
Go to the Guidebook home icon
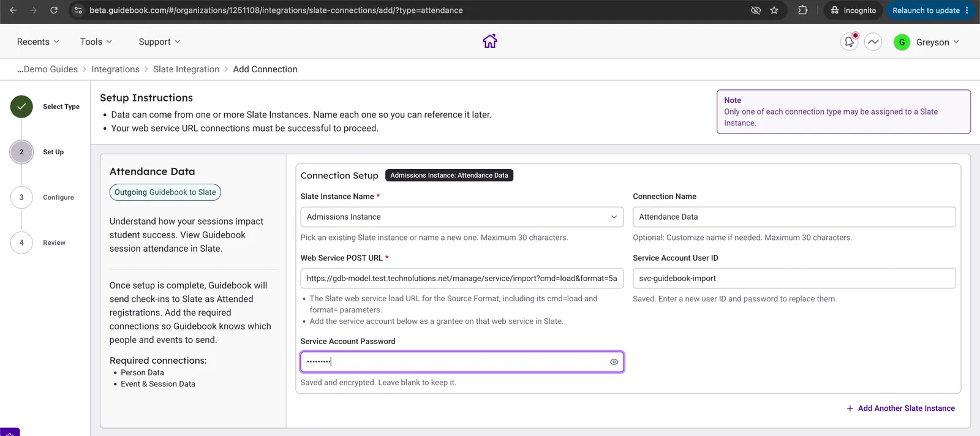pos(490,41)
